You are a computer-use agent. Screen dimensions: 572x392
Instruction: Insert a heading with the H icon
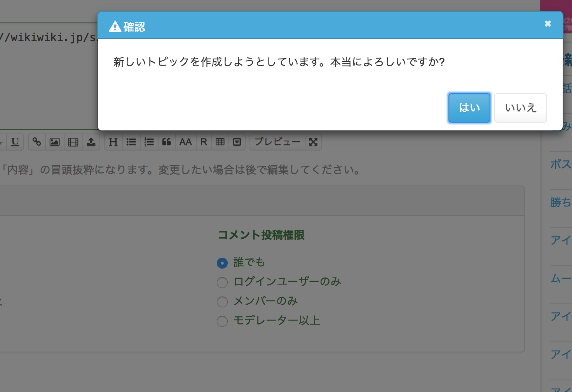113,142
